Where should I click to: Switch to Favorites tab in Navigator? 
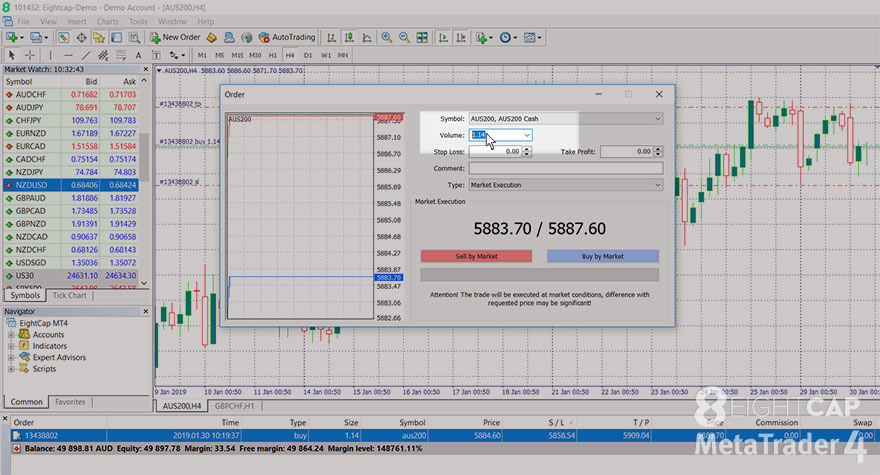(70, 401)
